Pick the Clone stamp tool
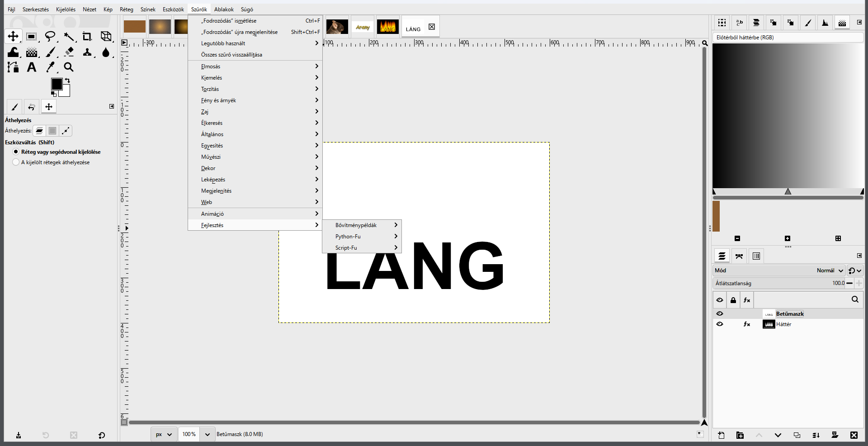This screenshot has width=868, height=446. (87, 52)
